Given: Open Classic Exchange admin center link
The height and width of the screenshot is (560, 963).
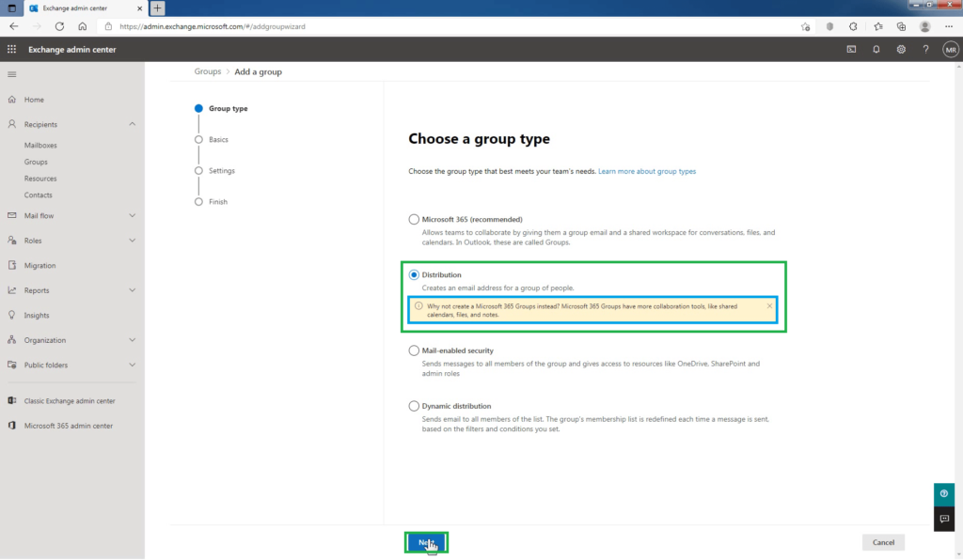Looking at the screenshot, I should pos(71,400).
